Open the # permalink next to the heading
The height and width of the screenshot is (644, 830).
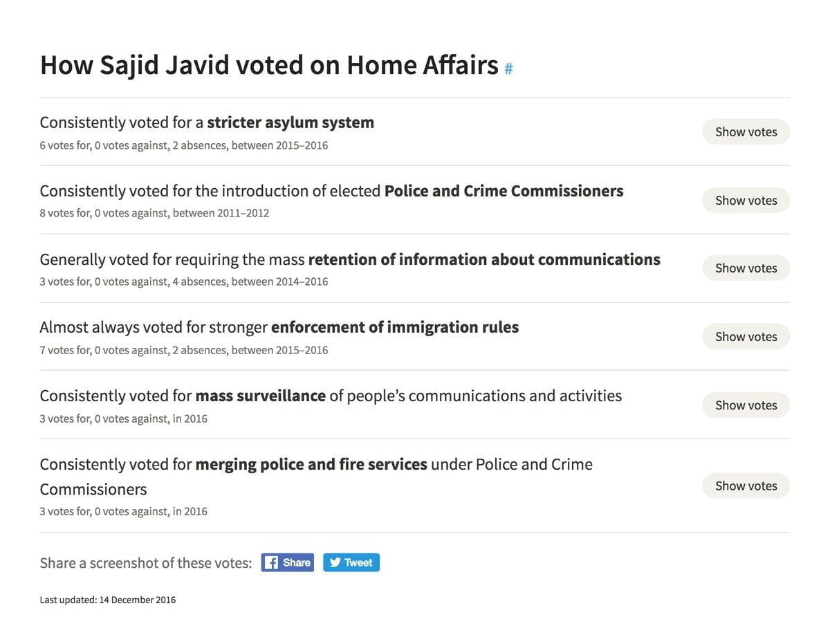[x=508, y=68]
